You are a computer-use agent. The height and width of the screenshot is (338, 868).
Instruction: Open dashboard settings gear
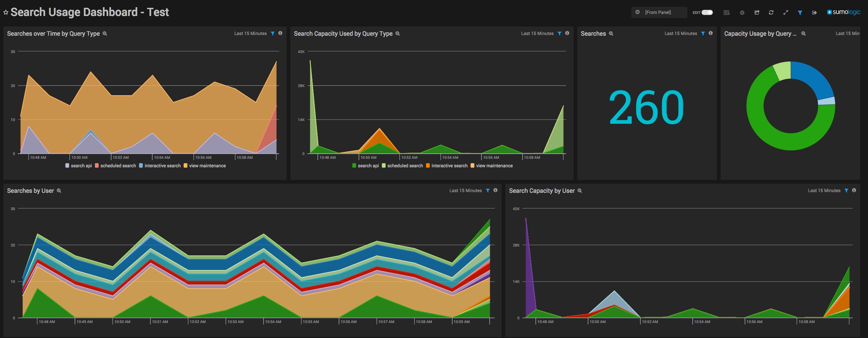point(742,13)
